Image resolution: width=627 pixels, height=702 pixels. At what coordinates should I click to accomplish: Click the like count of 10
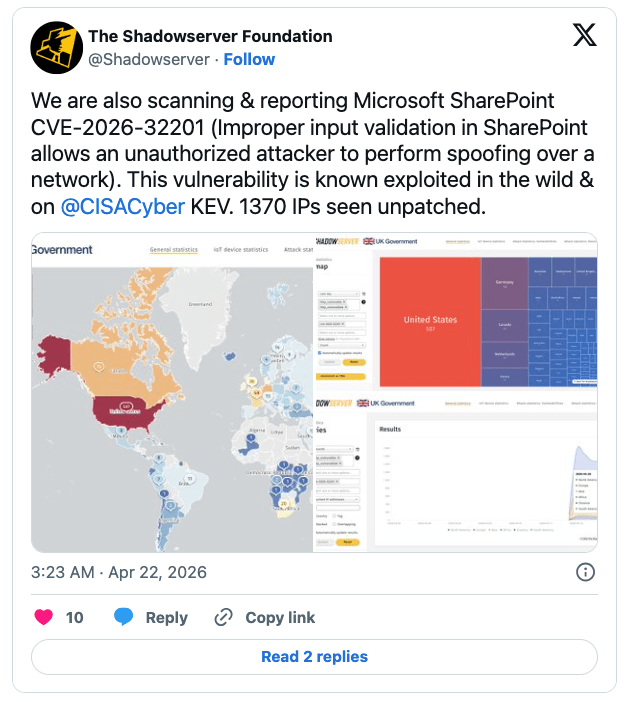click(x=75, y=617)
